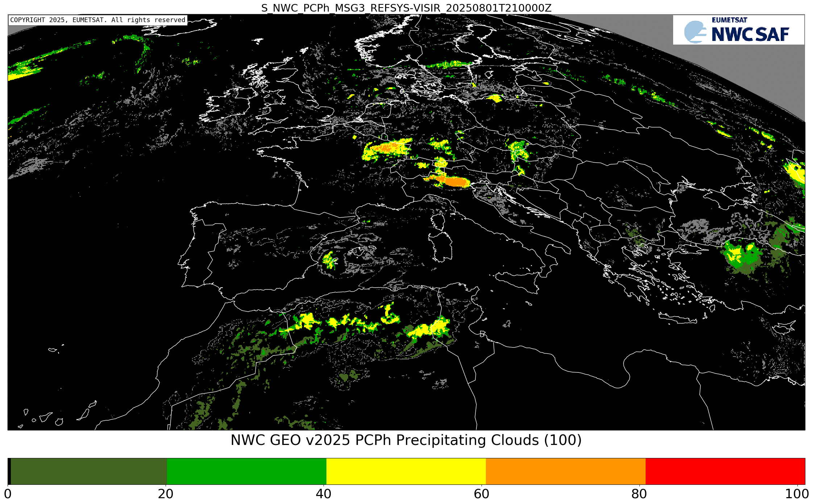Click the colorbar tick label 0
813x504 pixels.
click(8, 494)
